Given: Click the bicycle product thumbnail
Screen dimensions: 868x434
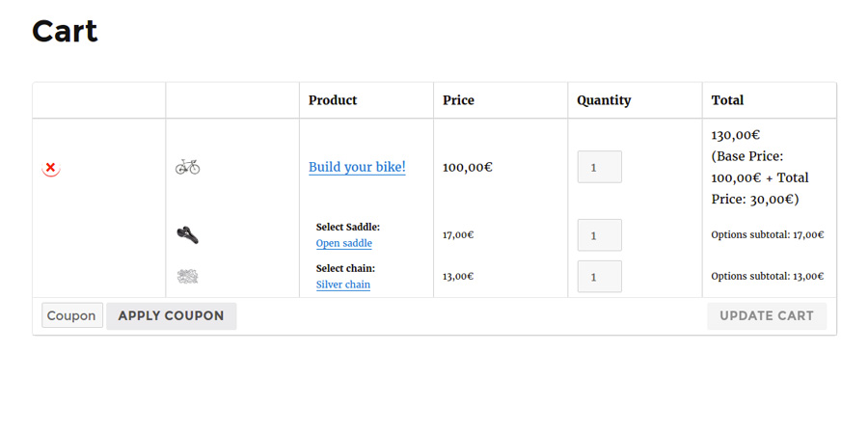Looking at the screenshot, I should point(187,167).
